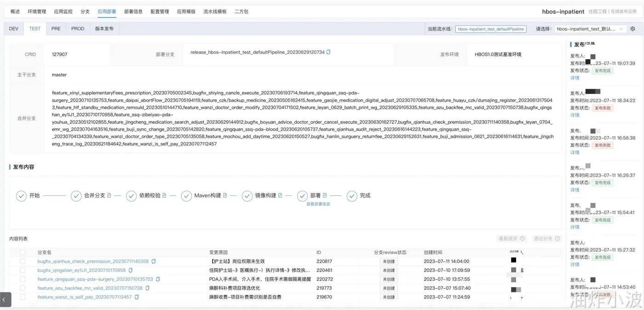Image resolution: width=644 pixels, height=310 pixels.
Task: Tick the select-all checkbox in table header
Action: 23,253
